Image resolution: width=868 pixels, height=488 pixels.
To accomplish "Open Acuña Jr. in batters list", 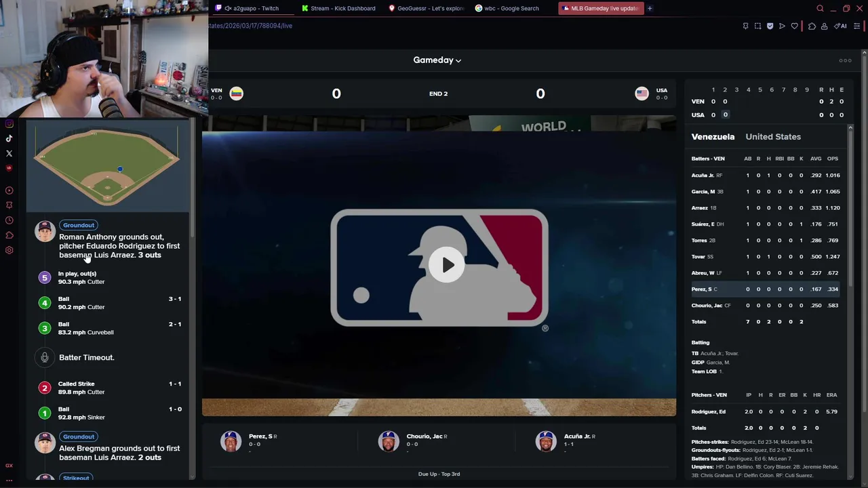I will point(765,176).
